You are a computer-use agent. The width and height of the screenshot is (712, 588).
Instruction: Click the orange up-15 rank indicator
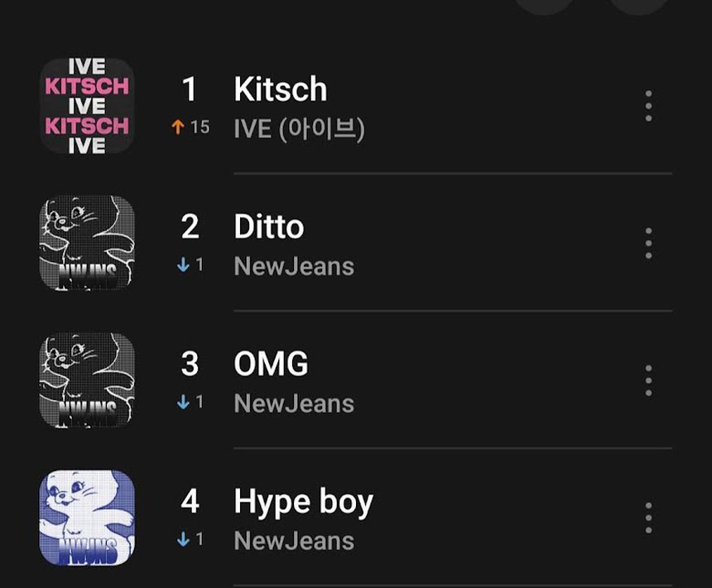pos(190,128)
